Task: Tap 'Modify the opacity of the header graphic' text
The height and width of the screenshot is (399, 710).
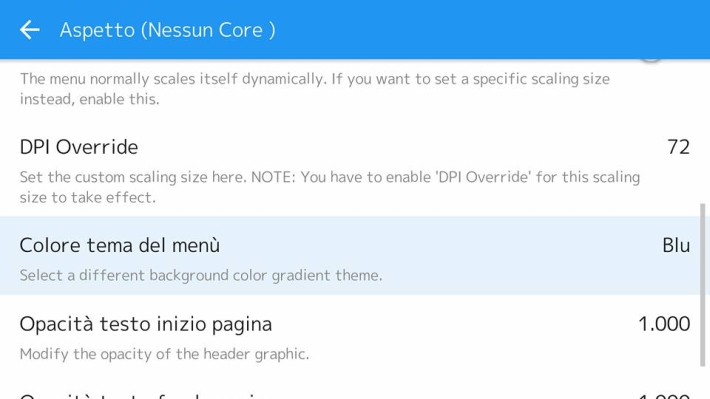Action: (164, 354)
